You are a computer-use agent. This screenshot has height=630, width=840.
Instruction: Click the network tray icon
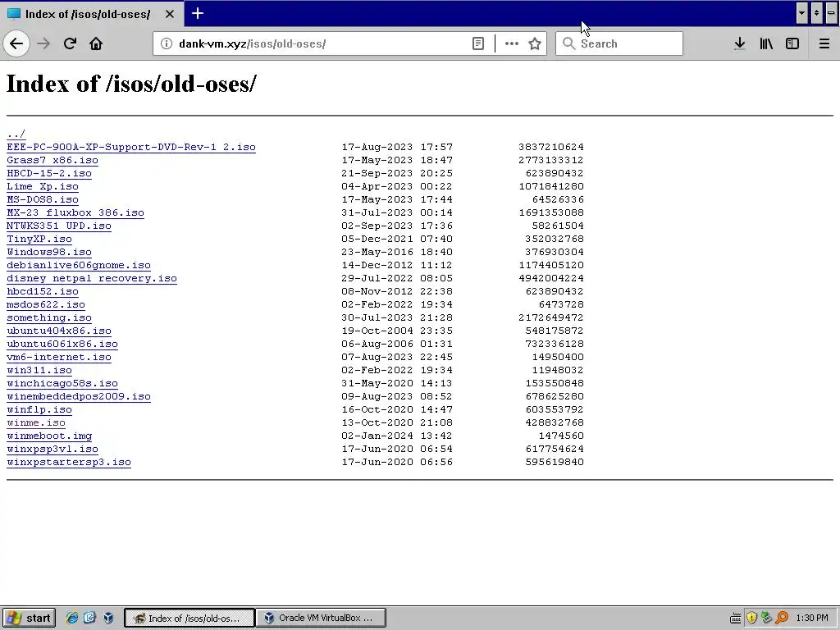coord(767,619)
